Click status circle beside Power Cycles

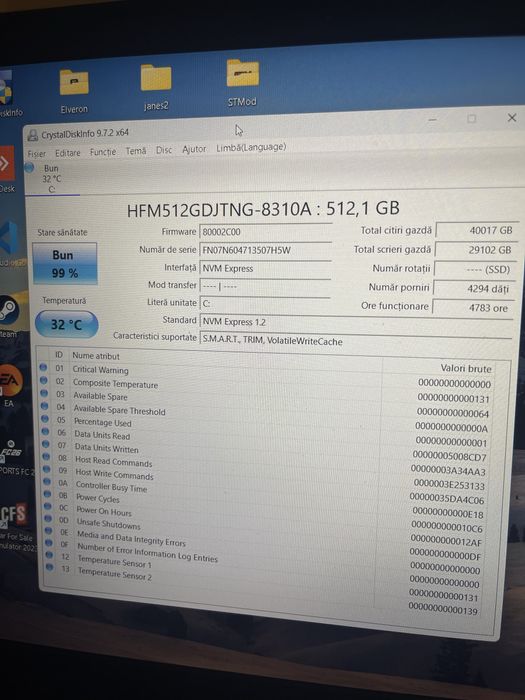point(47,494)
